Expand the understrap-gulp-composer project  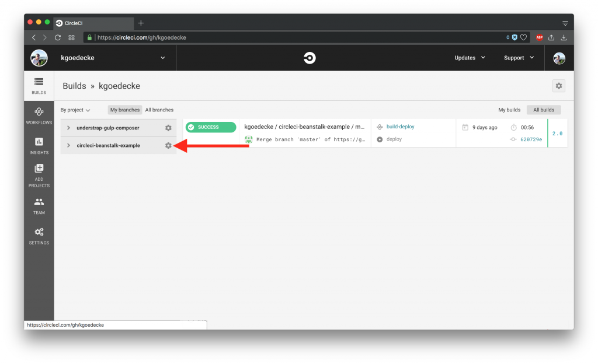69,128
